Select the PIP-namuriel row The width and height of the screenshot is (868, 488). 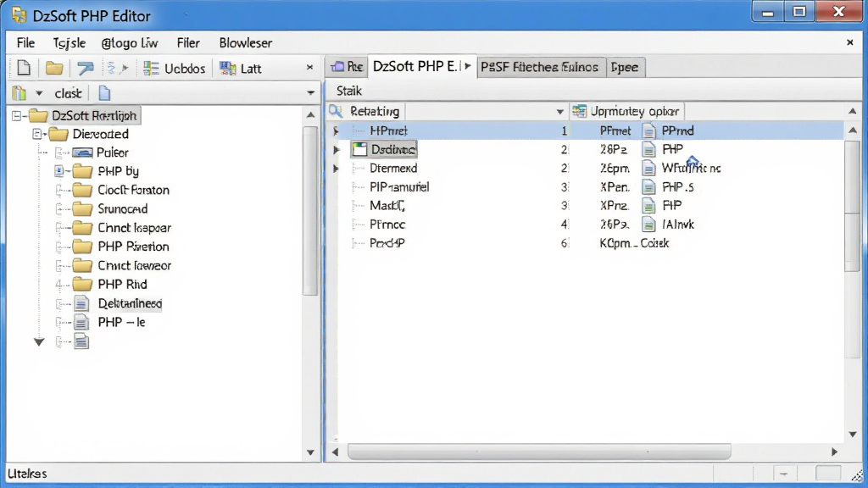(x=590, y=187)
